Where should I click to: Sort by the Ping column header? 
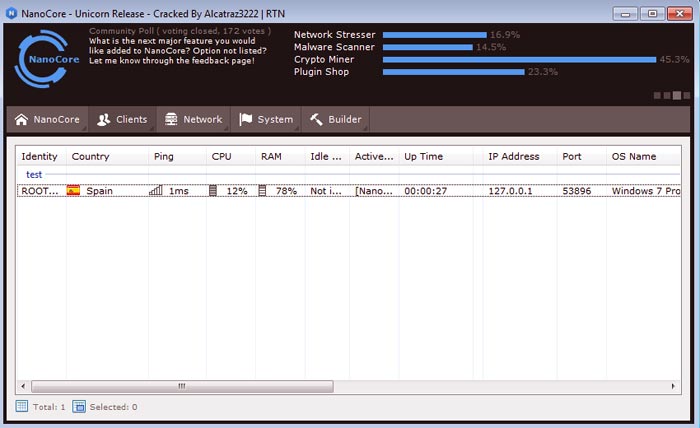177,156
